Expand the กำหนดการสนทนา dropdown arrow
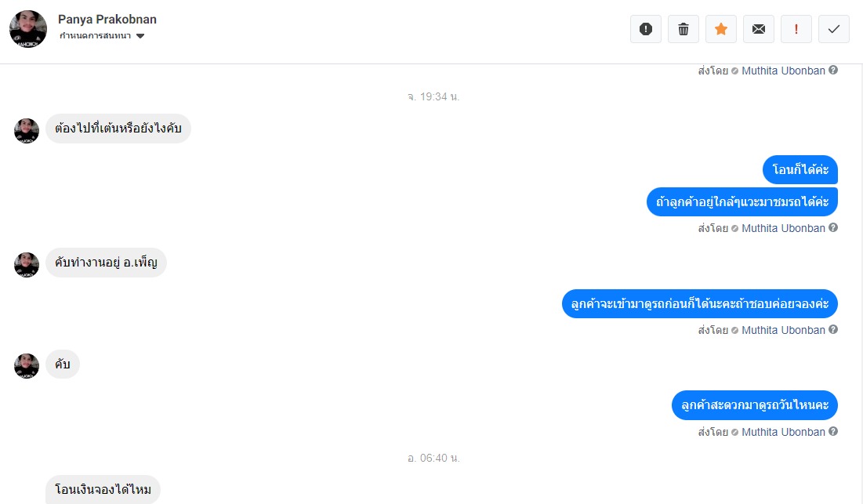 (x=140, y=36)
